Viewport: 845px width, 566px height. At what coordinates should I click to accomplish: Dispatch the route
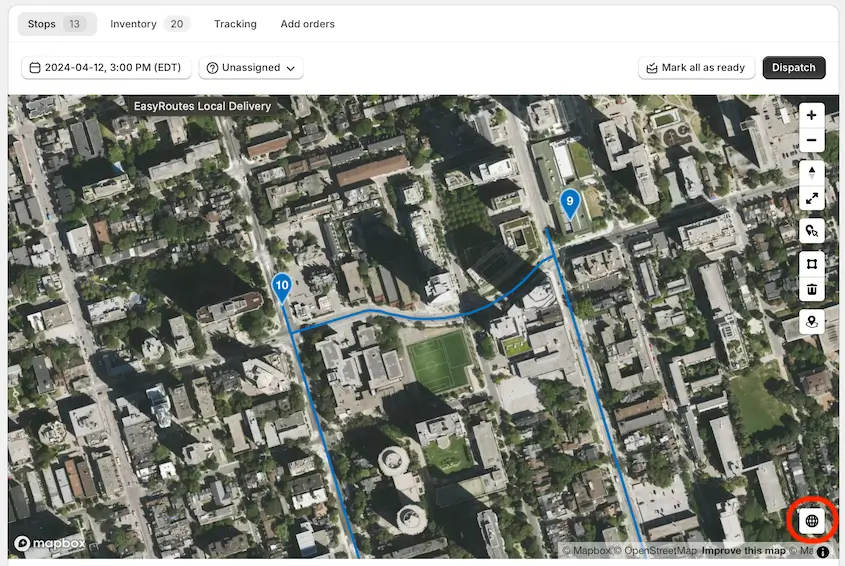point(794,68)
